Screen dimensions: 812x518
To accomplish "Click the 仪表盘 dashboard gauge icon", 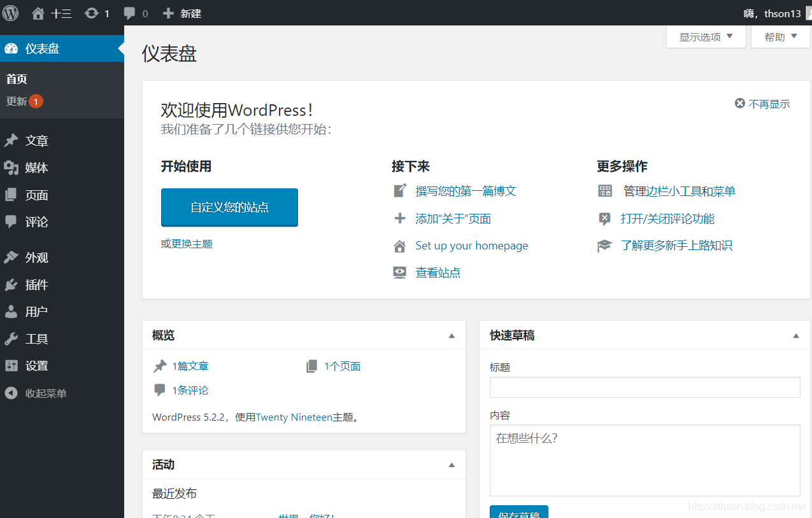I will (11, 48).
